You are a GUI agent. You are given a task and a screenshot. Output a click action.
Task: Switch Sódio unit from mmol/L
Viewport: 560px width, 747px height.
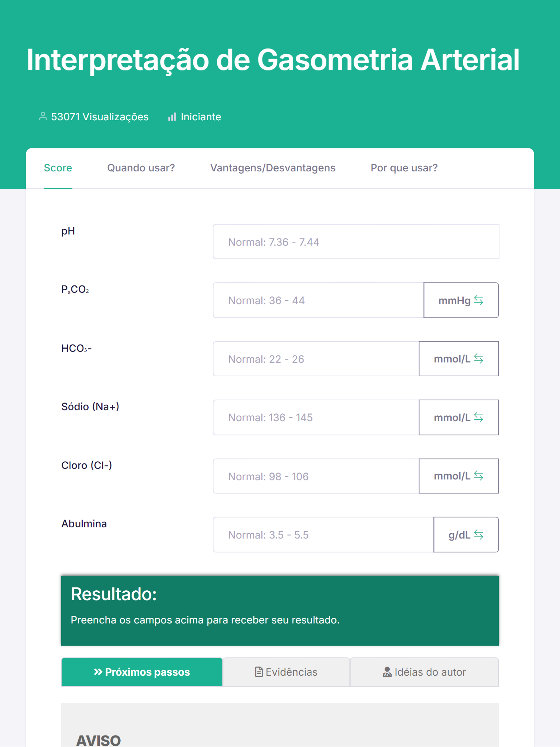[459, 418]
